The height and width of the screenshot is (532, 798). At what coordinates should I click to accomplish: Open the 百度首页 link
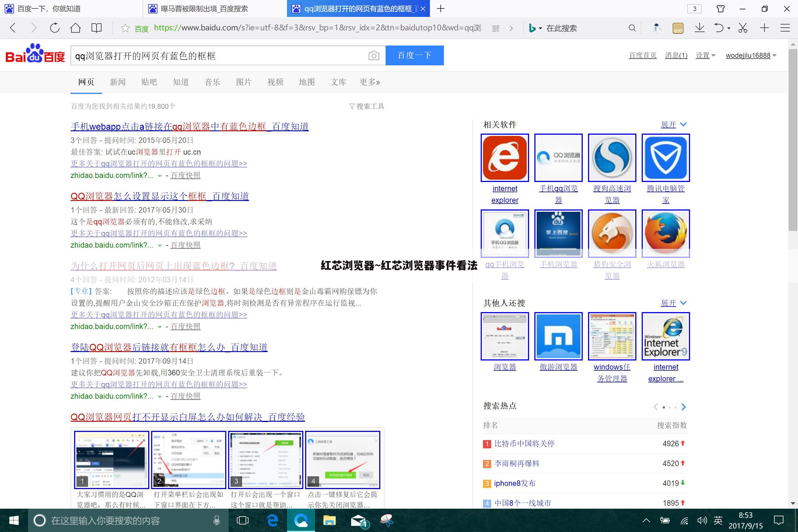643,55
